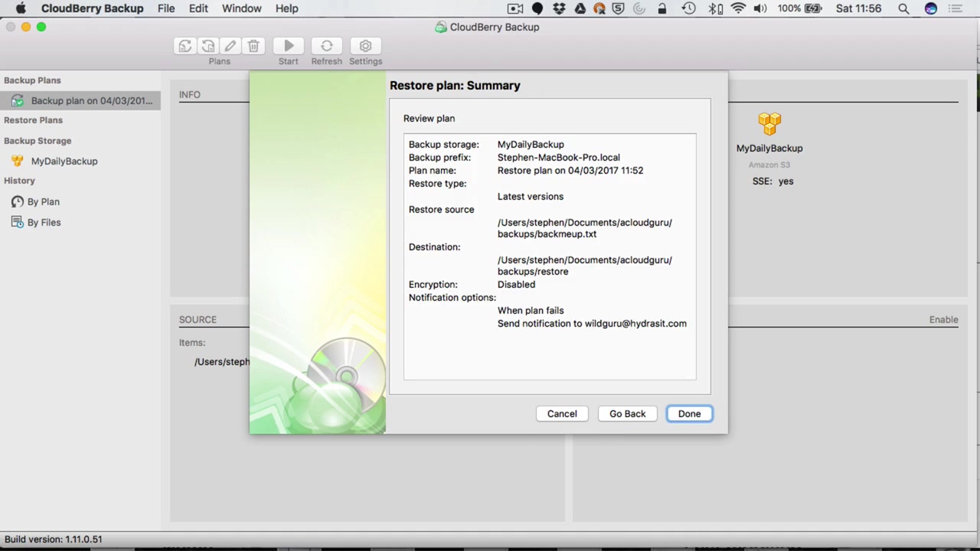Click the destination path ending backups/restore
This screenshot has height=551, width=980.
coord(585,266)
